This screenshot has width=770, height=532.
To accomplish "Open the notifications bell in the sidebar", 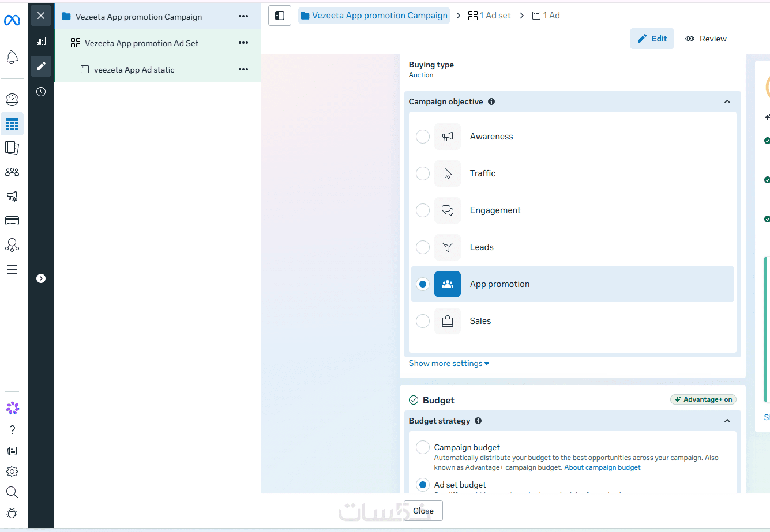I will 12,57.
